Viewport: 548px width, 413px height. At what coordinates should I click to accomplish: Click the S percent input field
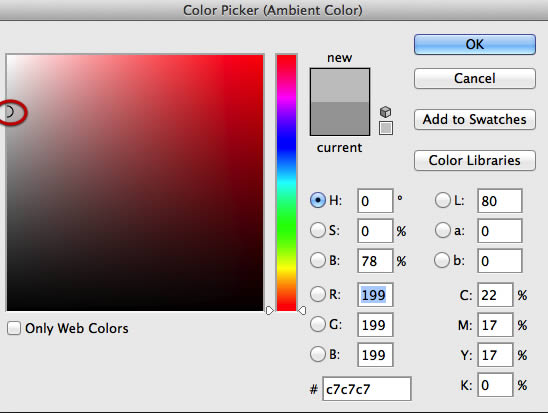(375, 231)
